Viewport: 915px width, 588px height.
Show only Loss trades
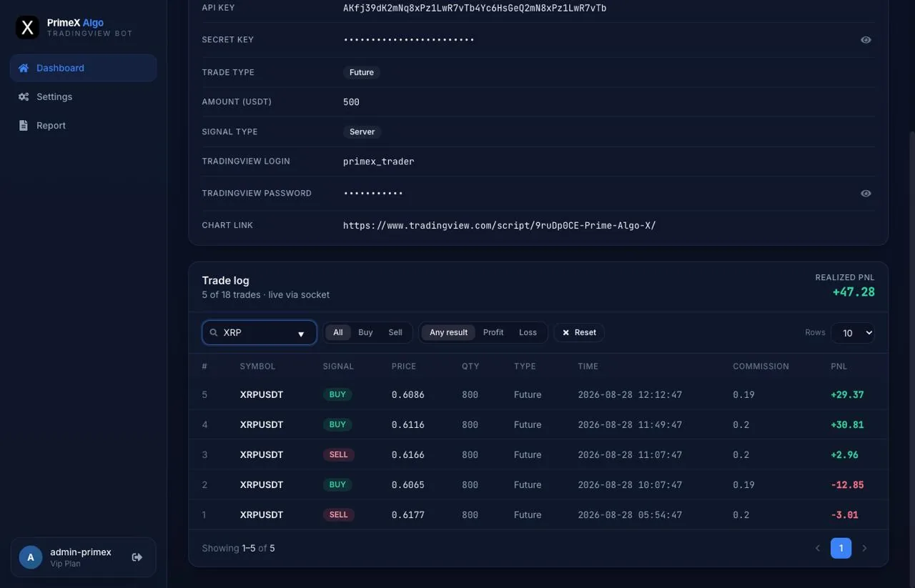[528, 332]
